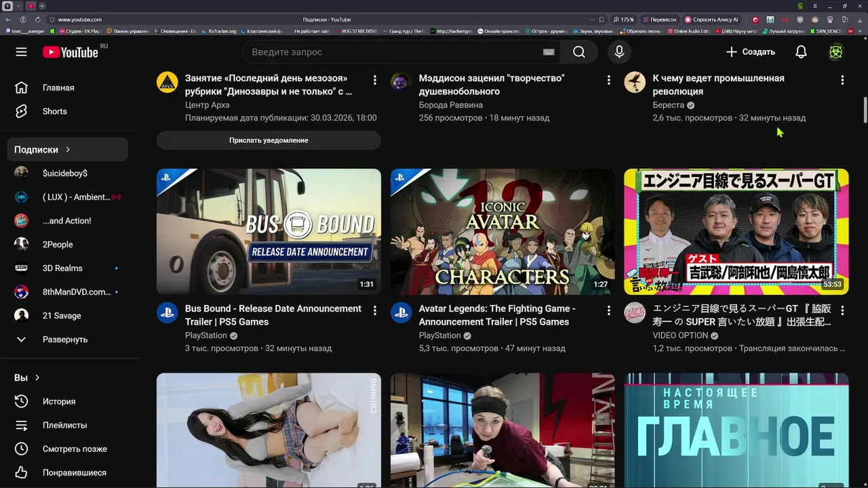Open the account avatar menu
The width and height of the screenshot is (868, 488).
[836, 52]
